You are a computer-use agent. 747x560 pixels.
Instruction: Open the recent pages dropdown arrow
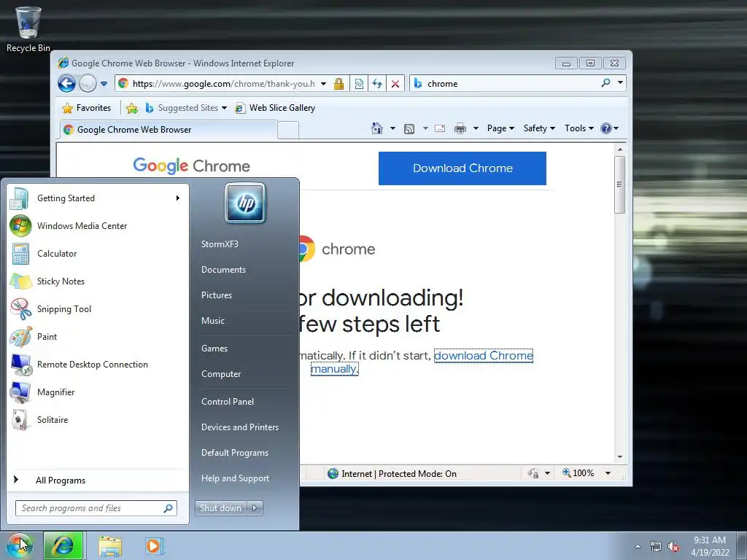pos(104,84)
